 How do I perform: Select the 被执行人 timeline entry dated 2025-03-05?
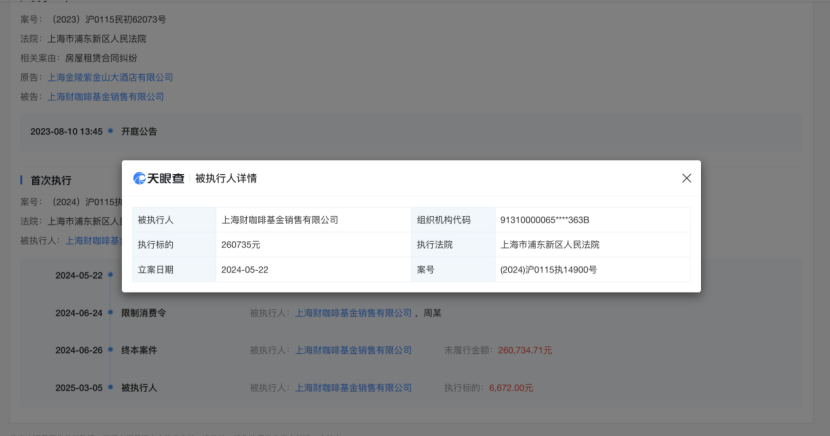(x=139, y=388)
